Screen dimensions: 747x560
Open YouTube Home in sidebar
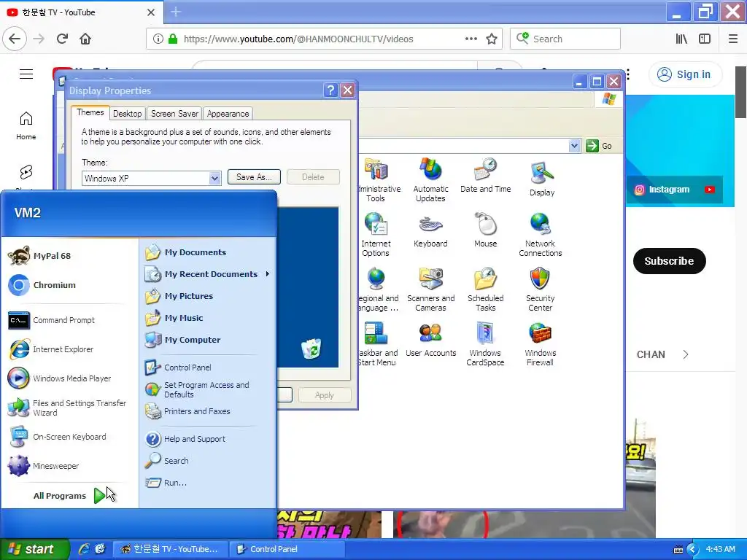point(26,125)
